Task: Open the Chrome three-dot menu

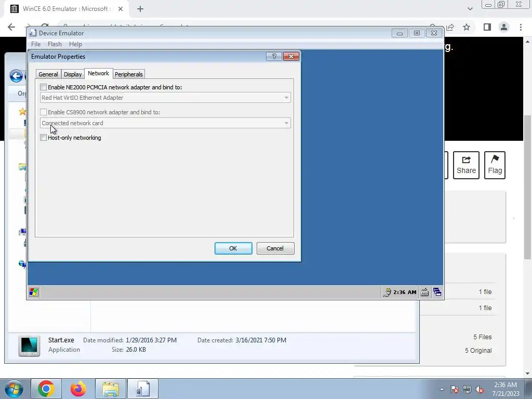Action: (x=521, y=27)
